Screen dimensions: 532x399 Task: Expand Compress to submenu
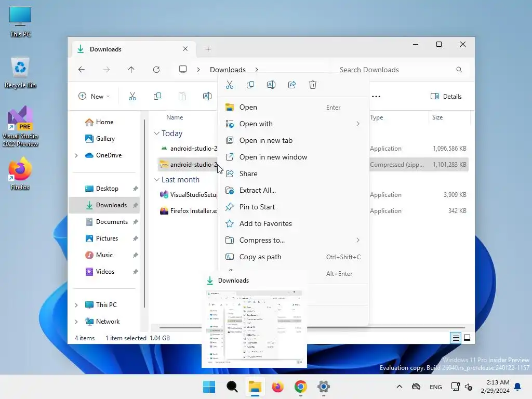(x=358, y=240)
